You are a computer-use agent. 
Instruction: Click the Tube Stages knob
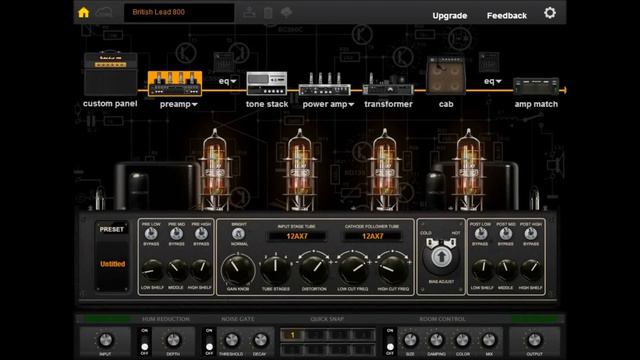[276, 270]
